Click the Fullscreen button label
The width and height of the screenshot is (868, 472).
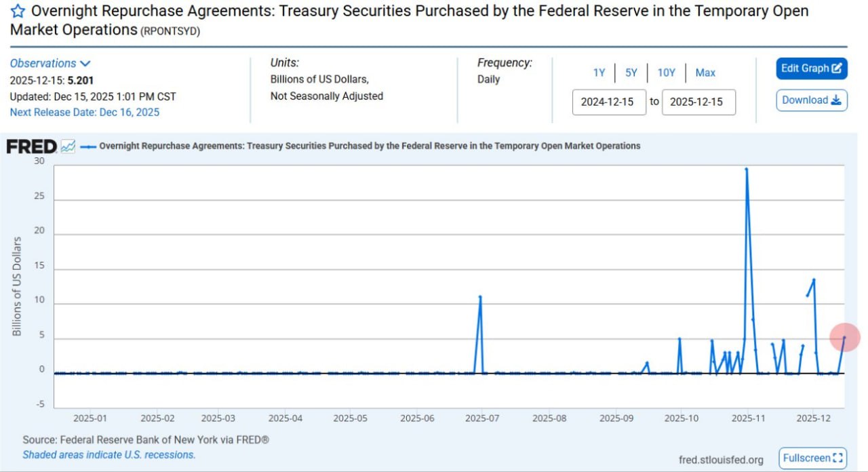[x=806, y=458]
